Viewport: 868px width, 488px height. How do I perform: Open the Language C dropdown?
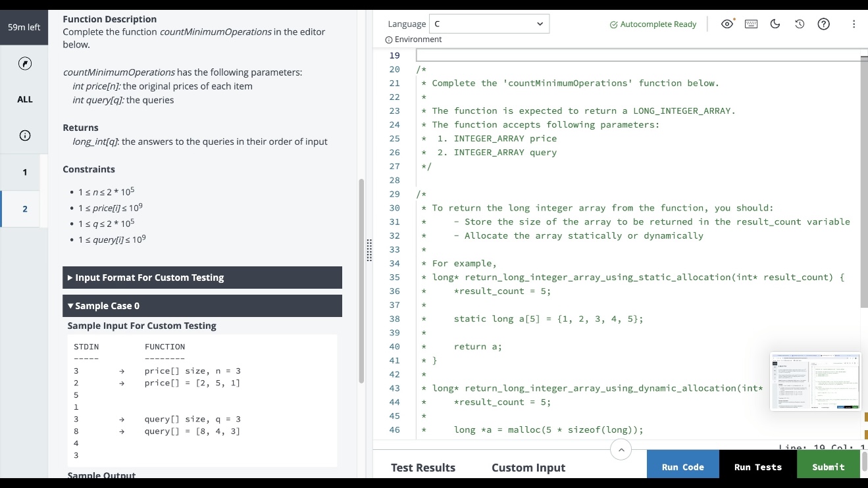489,24
